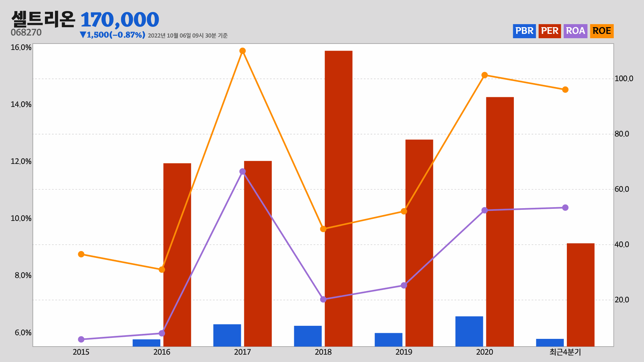This screenshot has height=362, width=644.
Task: Click the 셀트리온 stock name title
Action: (43, 19)
